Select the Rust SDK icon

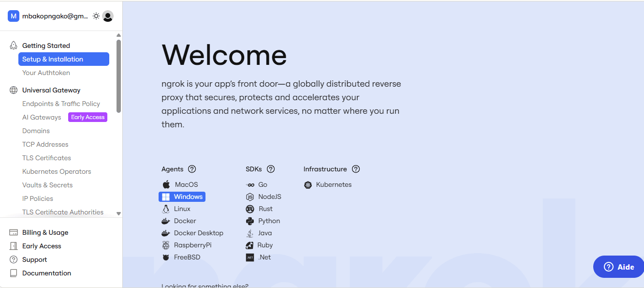coord(249,209)
